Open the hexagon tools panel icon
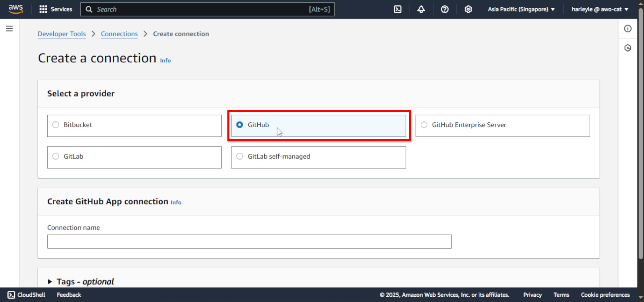 point(628,48)
